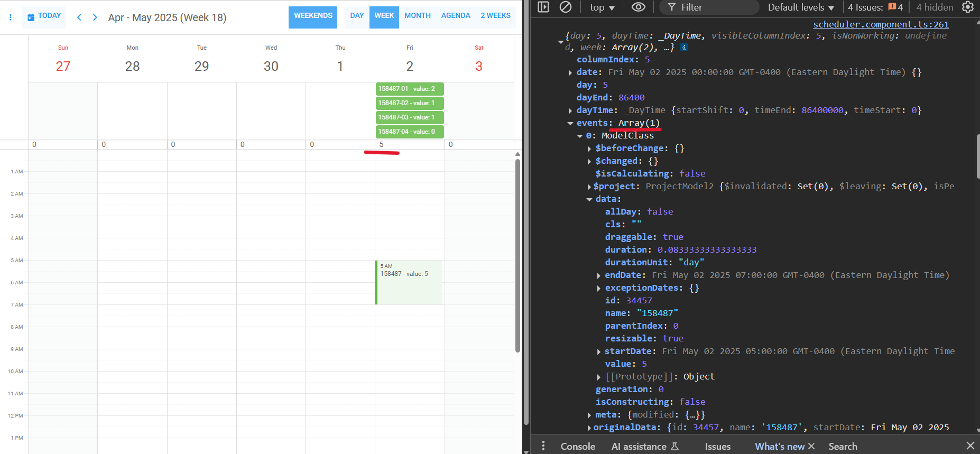Collapse the data property

[589, 199]
